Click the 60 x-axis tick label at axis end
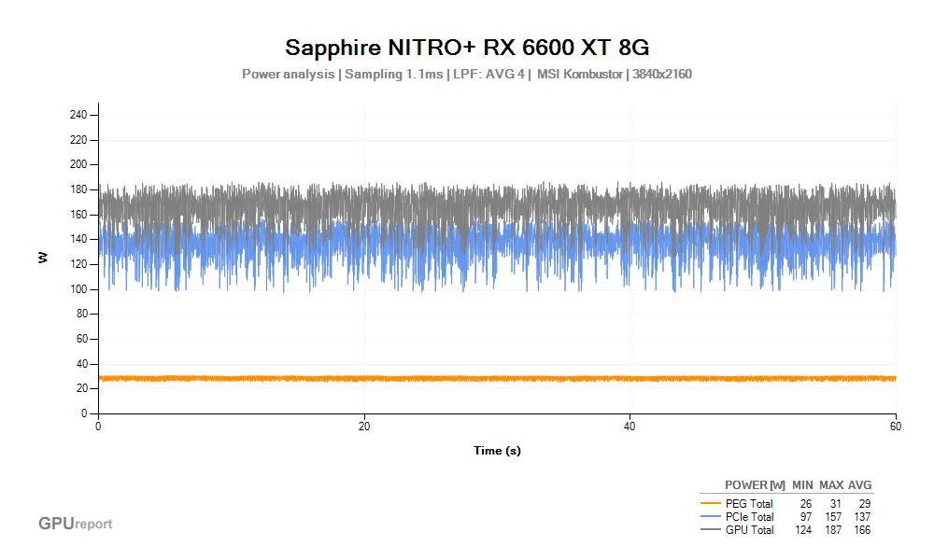Screen dimensions: 934x560 point(896,427)
